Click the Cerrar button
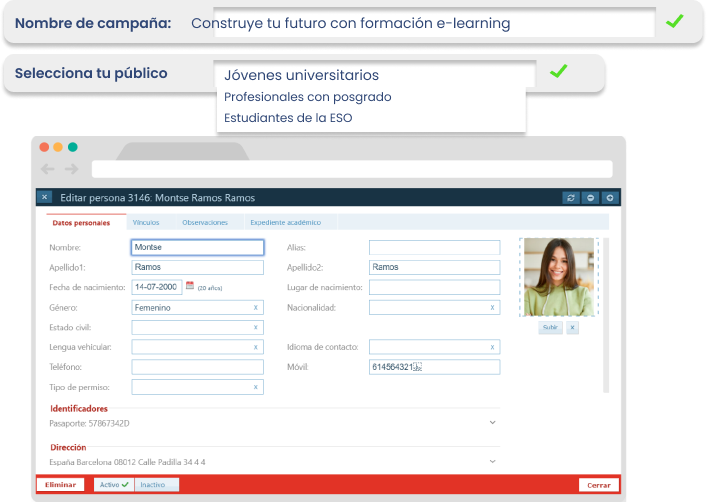707x502 pixels. click(x=599, y=485)
